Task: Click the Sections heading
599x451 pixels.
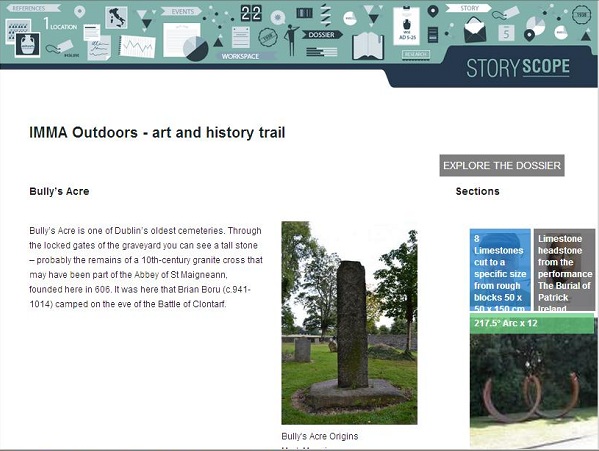Action: (x=478, y=191)
